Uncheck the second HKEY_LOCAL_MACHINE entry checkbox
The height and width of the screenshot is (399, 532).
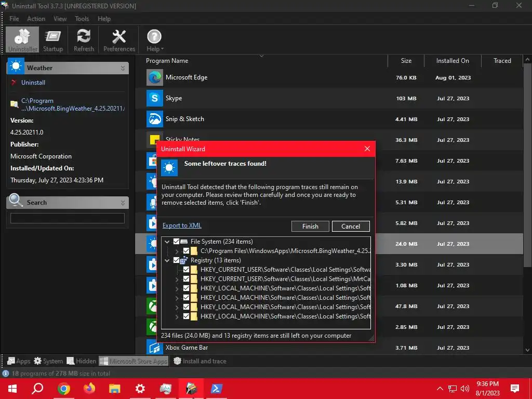(x=187, y=298)
